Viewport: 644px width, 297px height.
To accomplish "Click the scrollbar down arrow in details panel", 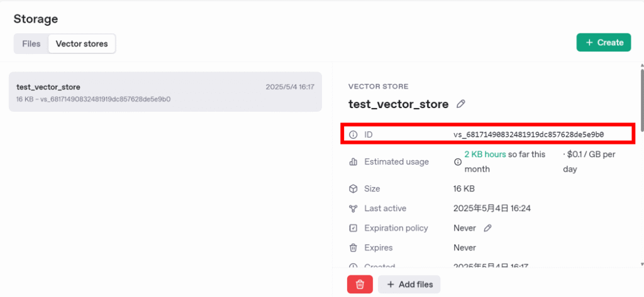I will coord(641,264).
